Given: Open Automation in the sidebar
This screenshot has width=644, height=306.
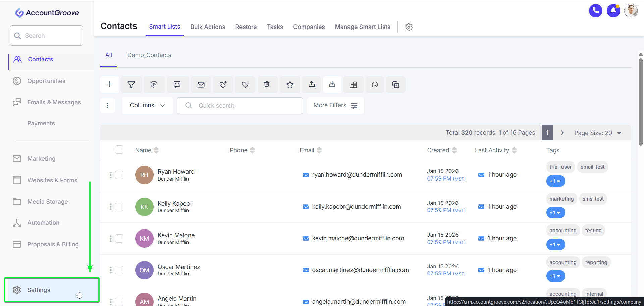Looking at the screenshot, I should coord(43,223).
